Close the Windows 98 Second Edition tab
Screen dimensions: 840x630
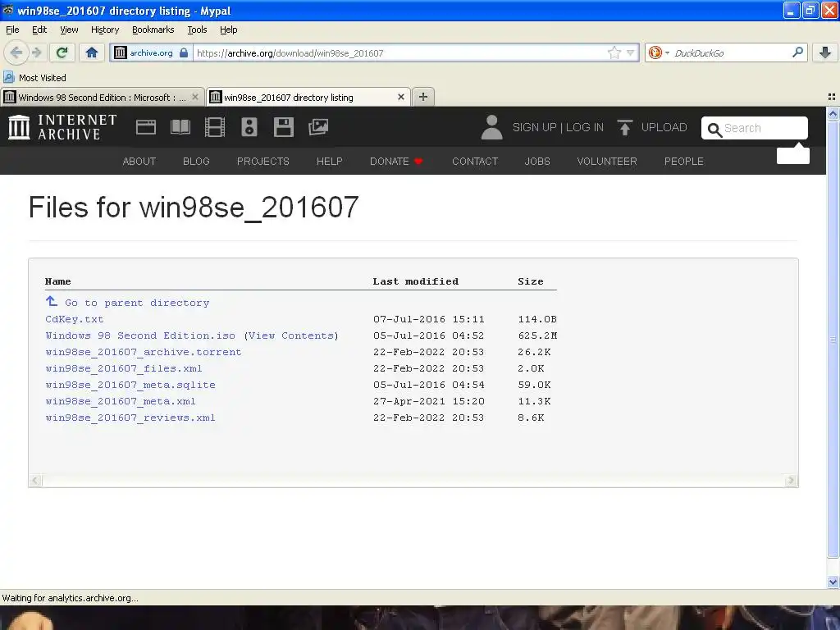pos(195,97)
